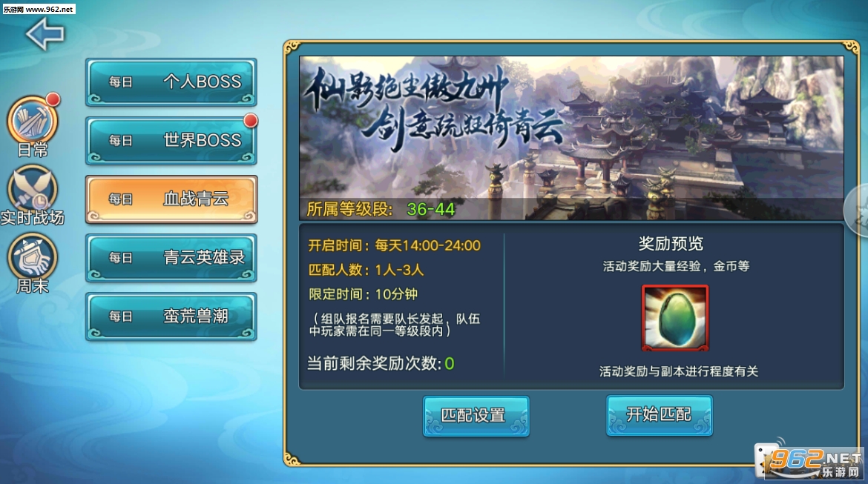Select the 青云英雄录 tab
The width and height of the screenshot is (868, 484).
[x=171, y=258]
